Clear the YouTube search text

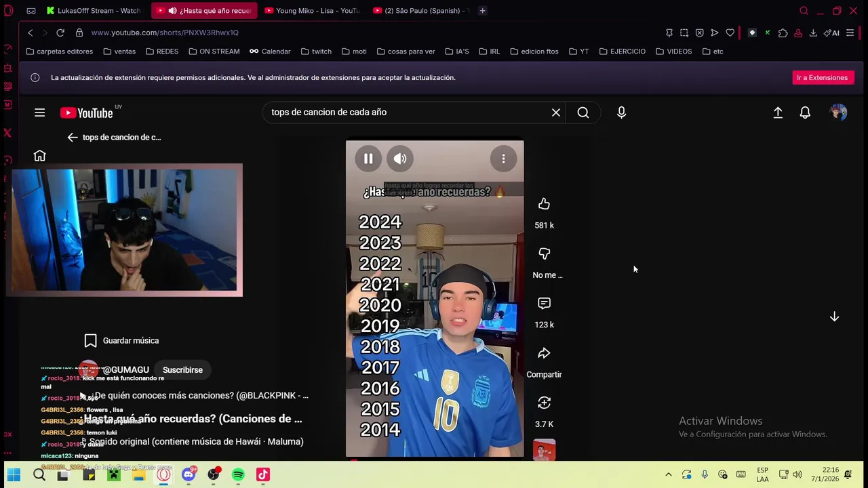coord(556,113)
